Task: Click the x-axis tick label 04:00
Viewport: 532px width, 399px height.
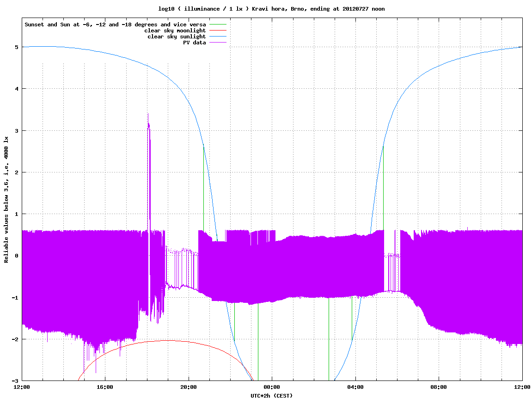Action: click(x=355, y=387)
